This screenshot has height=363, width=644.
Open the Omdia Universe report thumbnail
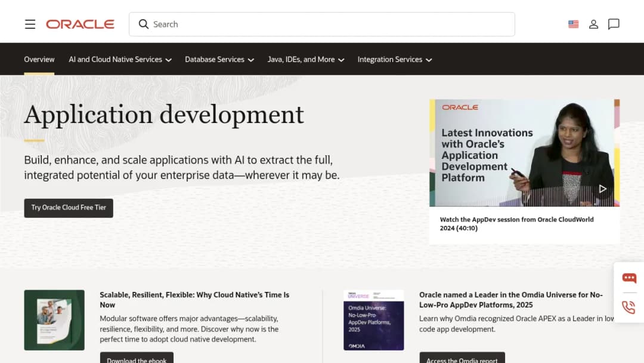click(x=374, y=320)
